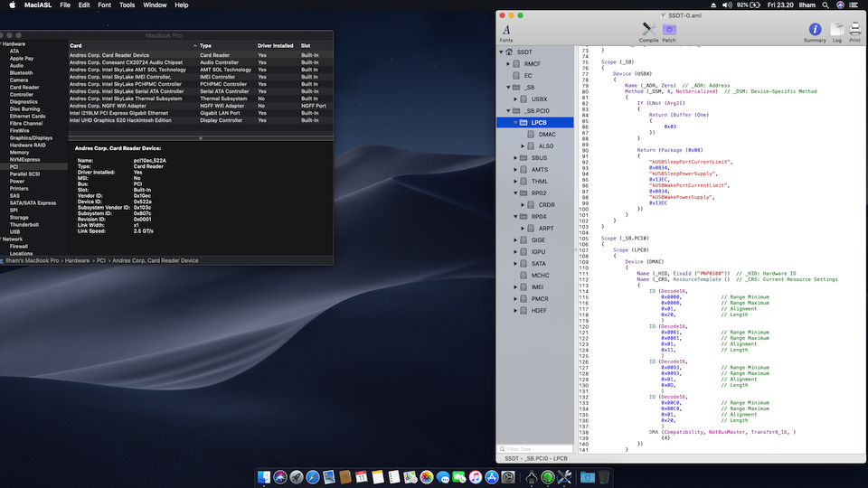Expand the IGPU node
Viewport: 868px width, 488px height.
point(515,252)
